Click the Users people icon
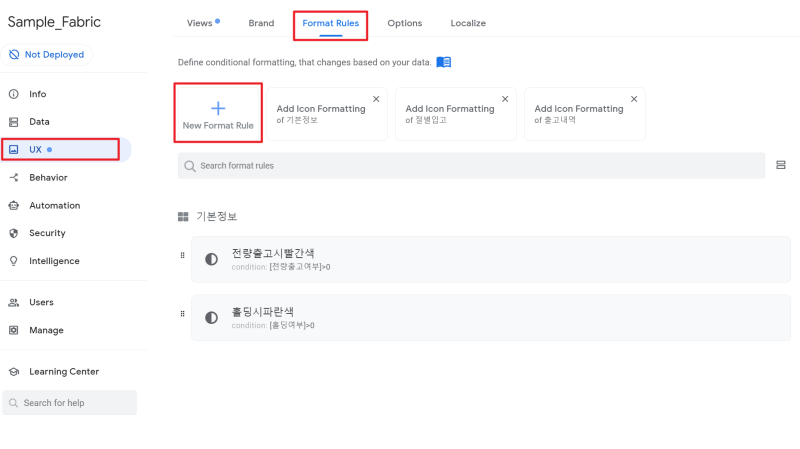 [x=14, y=302]
